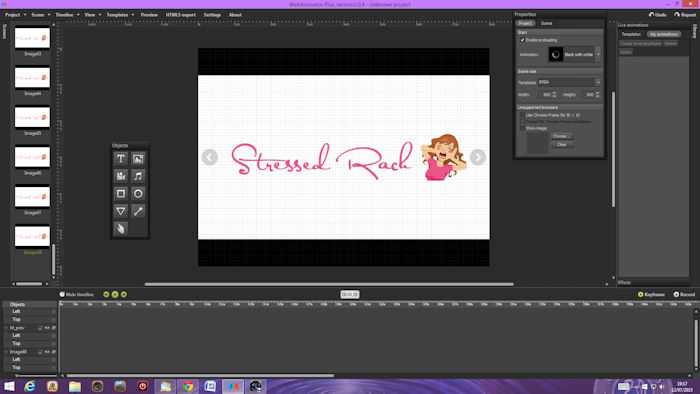Image resolution: width=700 pixels, height=394 pixels.
Task: Open the Settings menu
Action: click(x=212, y=15)
